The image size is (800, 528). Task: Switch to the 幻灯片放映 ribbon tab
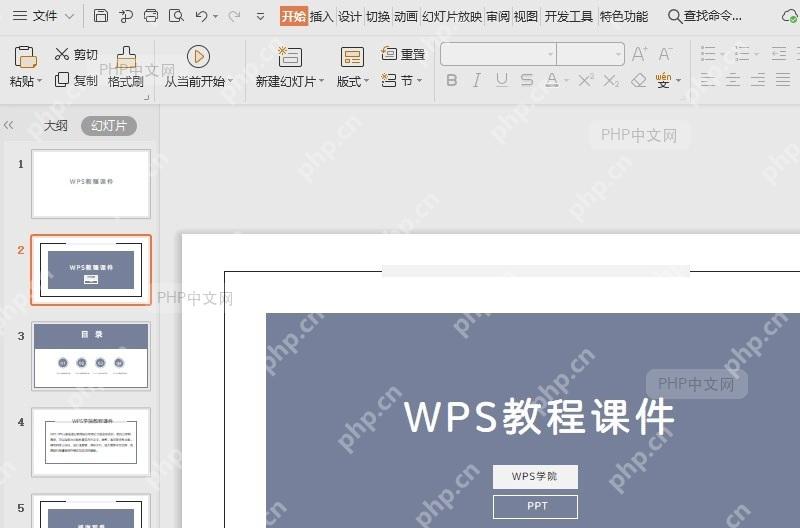pos(452,16)
